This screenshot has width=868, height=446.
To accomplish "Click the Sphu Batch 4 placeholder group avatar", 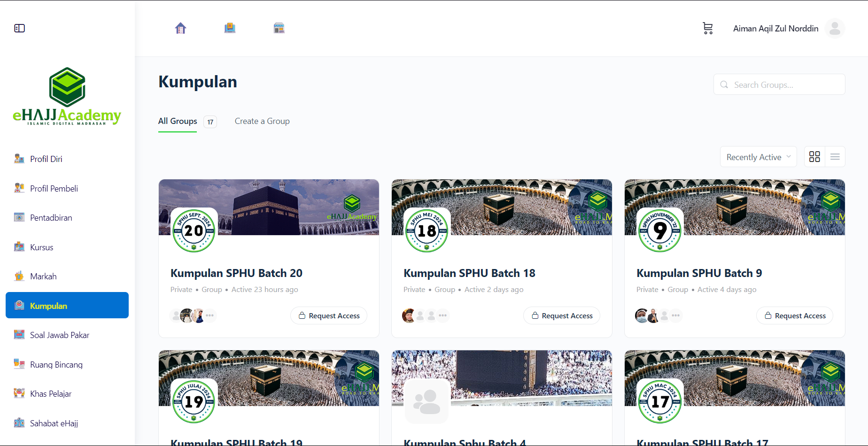I will [x=426, y=401].
